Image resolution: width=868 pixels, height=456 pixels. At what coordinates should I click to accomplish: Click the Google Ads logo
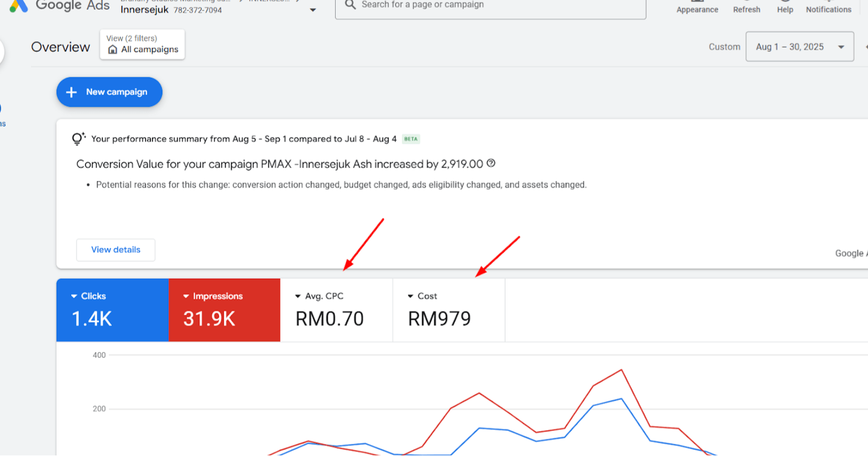click(60, 6)
